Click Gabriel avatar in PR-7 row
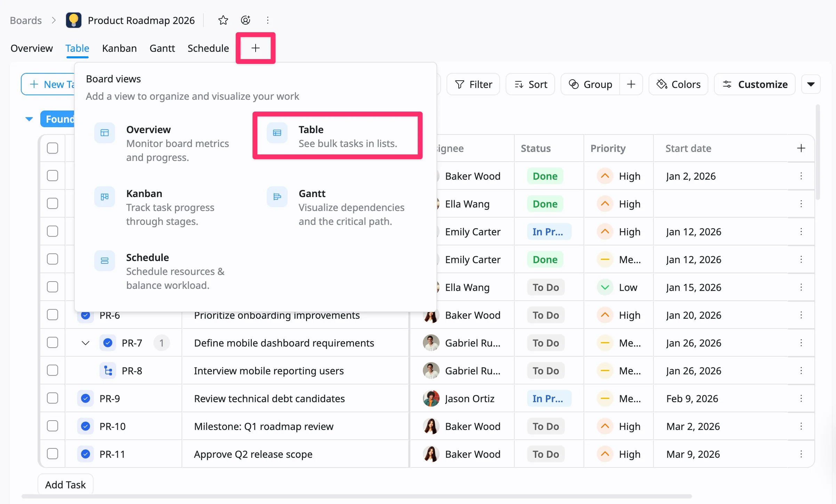Viewport: 836px width, 504px height. [431, 343]
